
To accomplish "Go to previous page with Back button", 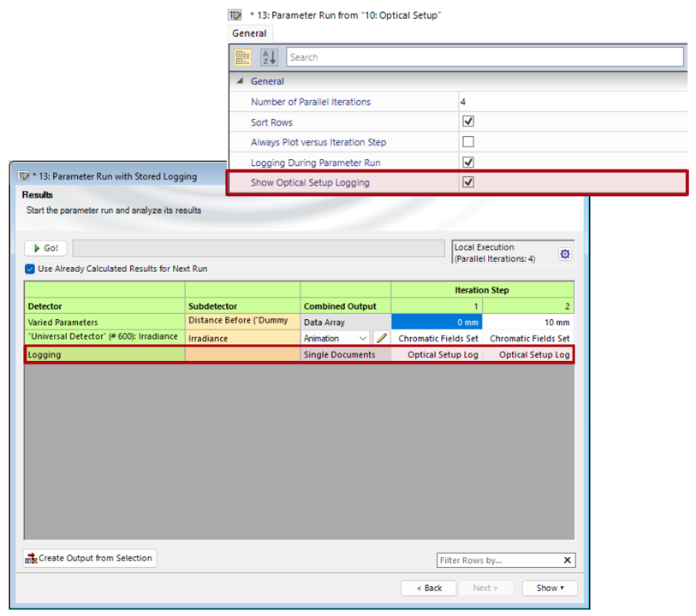I will click(x=429, y=588).
